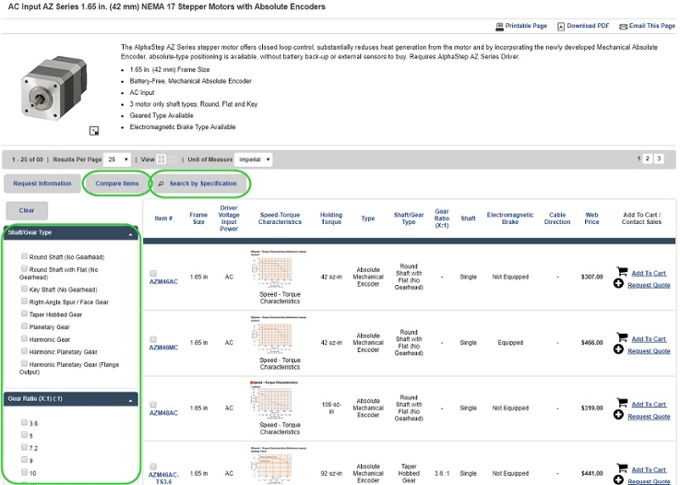Click the Search by Specification button
This screenshot has width=680, height=485.
tap(198, 184)
